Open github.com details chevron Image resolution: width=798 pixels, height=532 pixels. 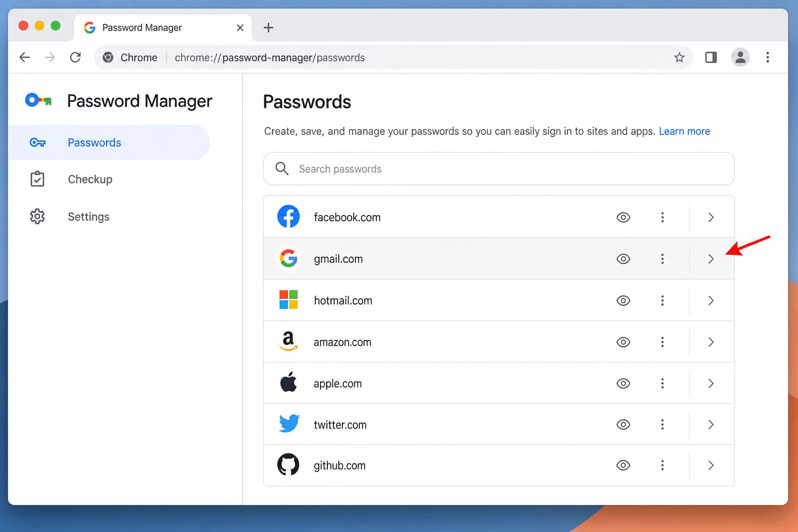[x=711, y=465]
